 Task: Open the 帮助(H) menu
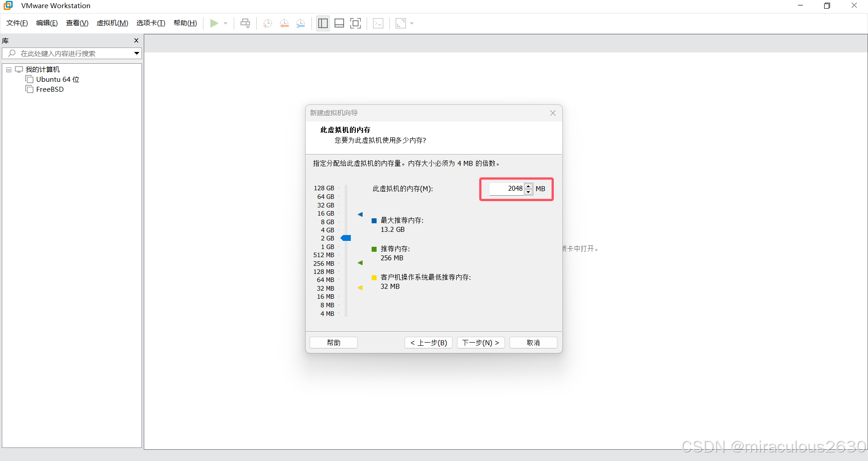185,23
